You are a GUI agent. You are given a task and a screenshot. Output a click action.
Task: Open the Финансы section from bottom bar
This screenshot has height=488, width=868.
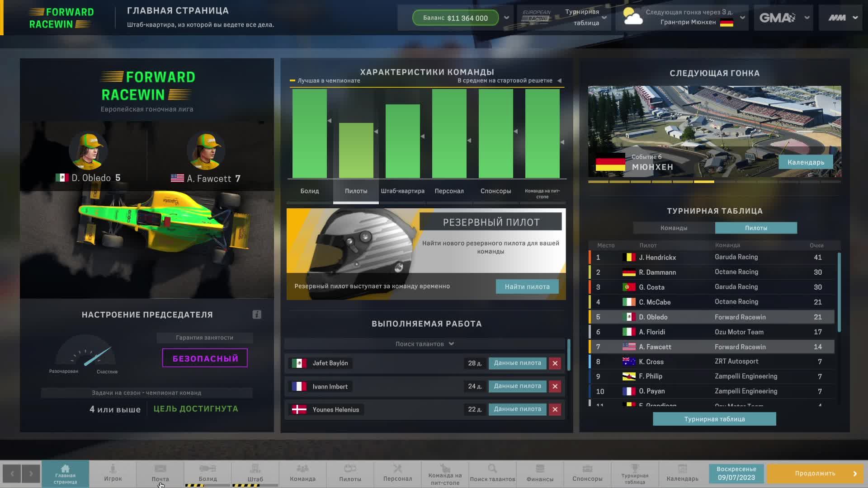539,474
